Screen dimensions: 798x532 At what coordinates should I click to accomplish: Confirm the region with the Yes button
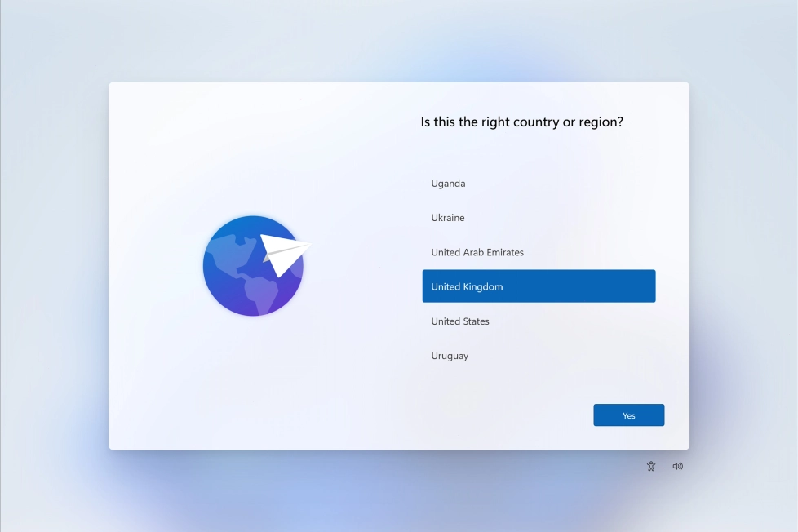coord(628,415)
